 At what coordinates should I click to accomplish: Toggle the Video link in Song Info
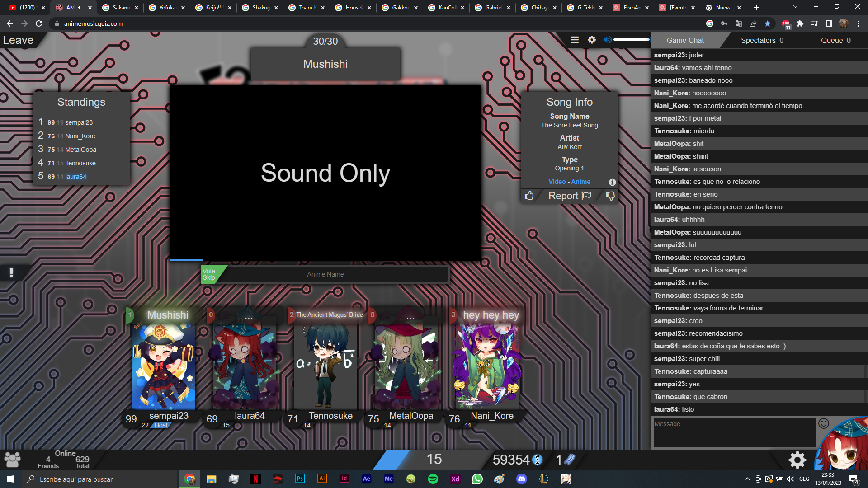[557, 182]
